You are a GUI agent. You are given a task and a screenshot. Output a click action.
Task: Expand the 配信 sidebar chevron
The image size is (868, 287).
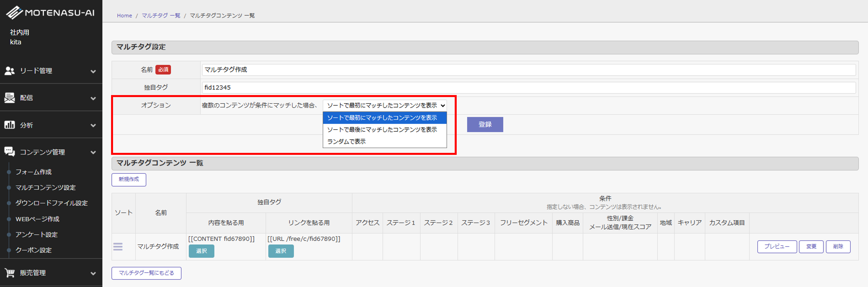click(93, 98)
